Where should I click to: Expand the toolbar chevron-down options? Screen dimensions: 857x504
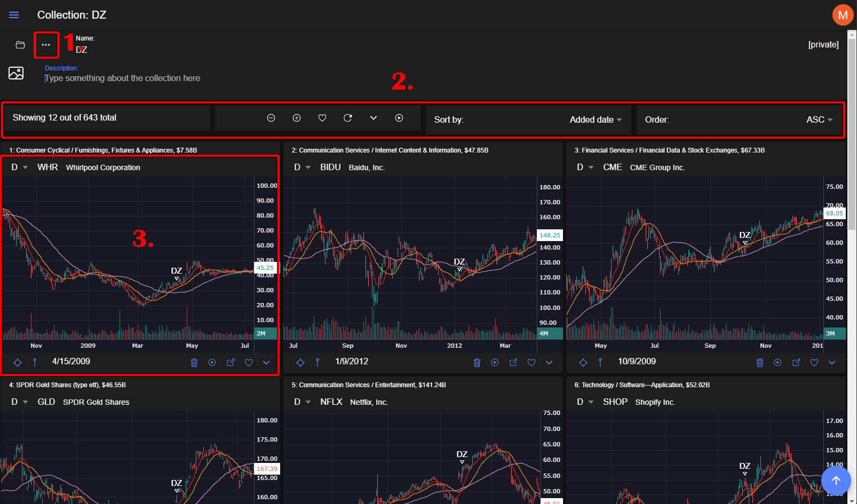(374, 118)
